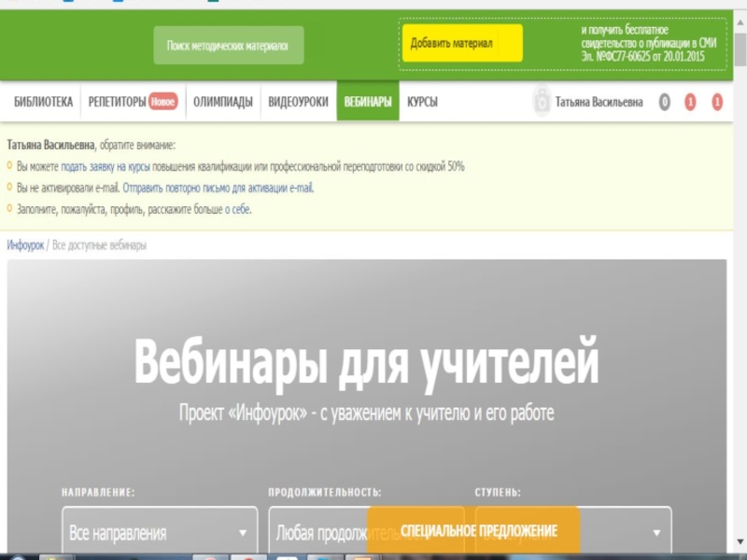Open the 'о себе' profile link
This screenshot has height=560, width=747.
(x=237, y=210)
